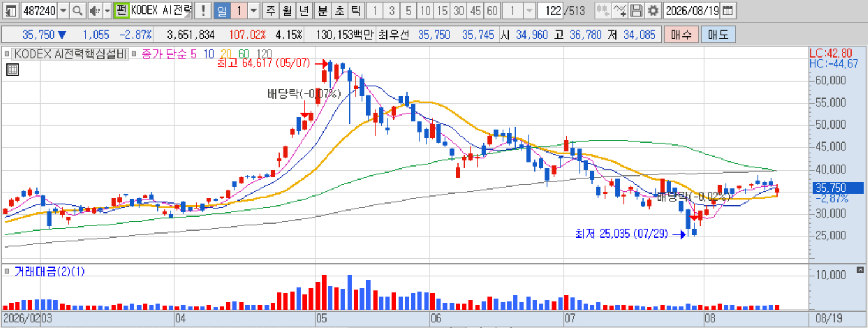The width and height of the screenshot is (868, 328).
Task: Click small square marker before 거래대금 label
Action: [7, 271]
